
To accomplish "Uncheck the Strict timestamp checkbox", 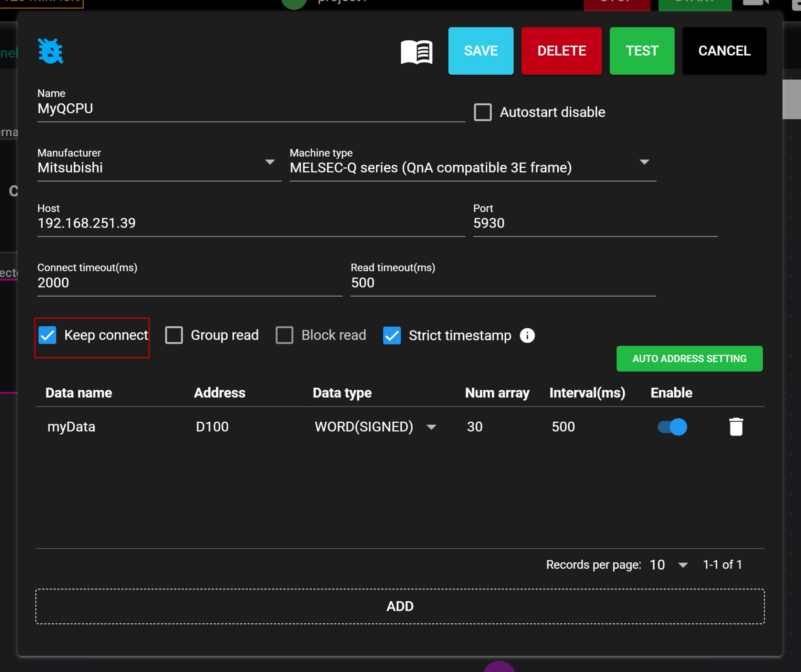I will (x=392, y=335).
